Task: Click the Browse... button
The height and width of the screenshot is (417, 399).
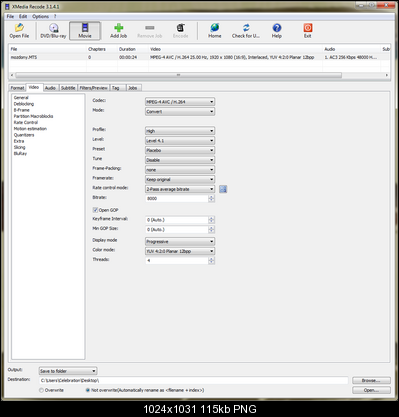Action: click(x=371, y=380)
